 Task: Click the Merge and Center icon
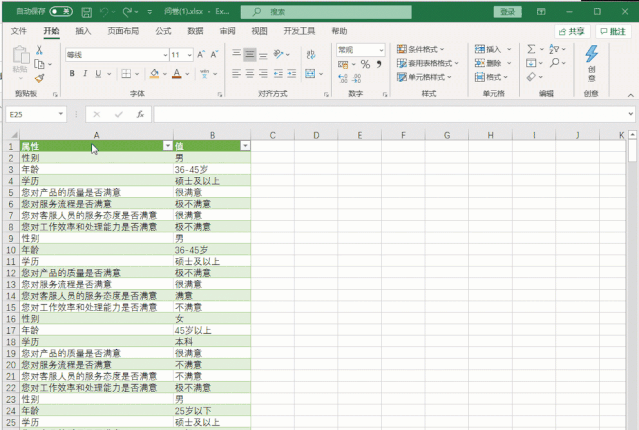(310, 73)
